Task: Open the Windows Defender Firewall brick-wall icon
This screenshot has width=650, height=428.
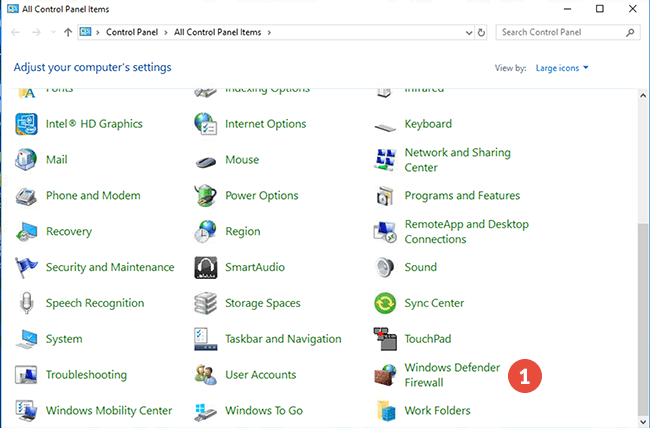Action: [385, 374]
